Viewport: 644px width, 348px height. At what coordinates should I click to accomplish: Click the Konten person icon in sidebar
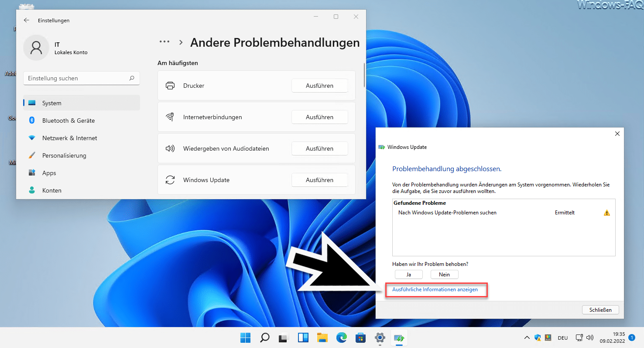pyautogui.click(x=32, y=190)
